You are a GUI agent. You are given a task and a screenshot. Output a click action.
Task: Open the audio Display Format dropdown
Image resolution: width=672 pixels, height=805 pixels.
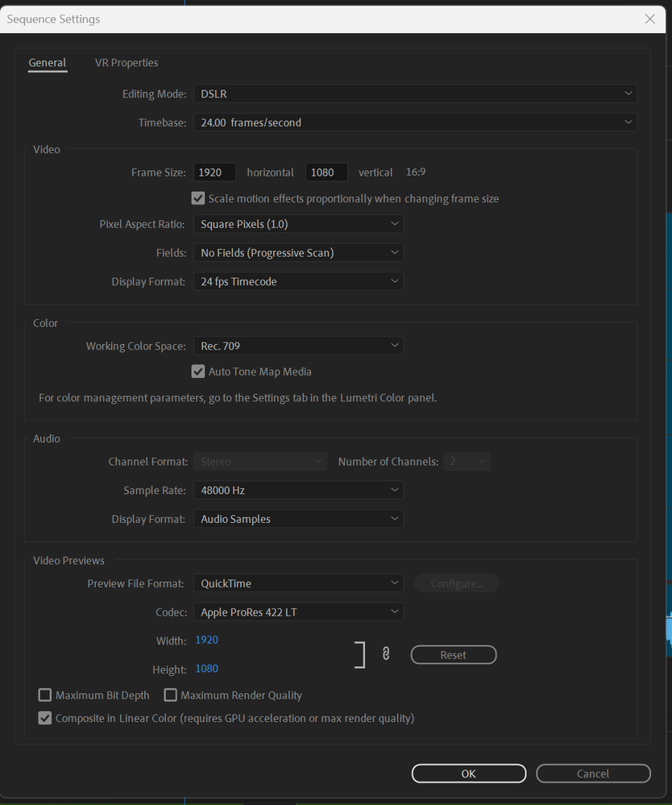pyautogui.click(x=298, y=519)
